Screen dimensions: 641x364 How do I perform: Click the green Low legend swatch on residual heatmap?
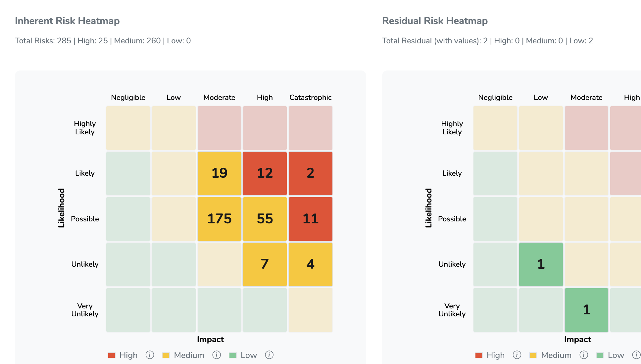tap(600, 355)
